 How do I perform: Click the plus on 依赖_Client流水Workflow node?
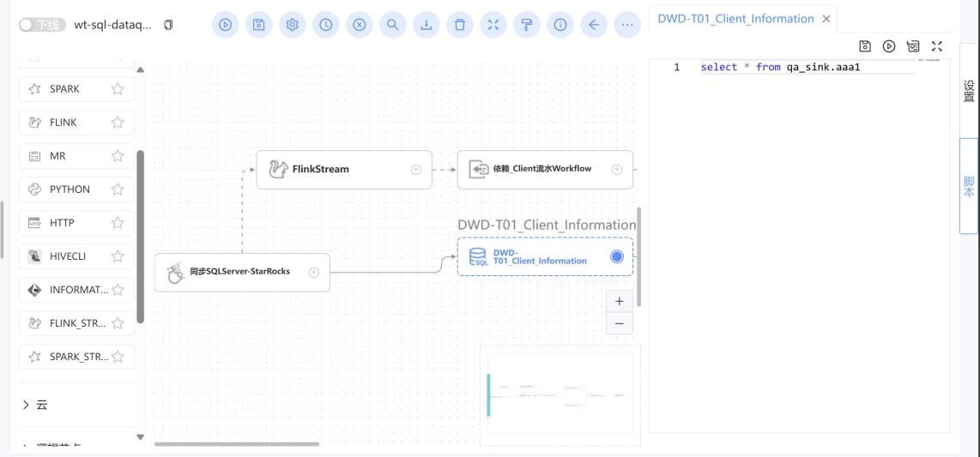(617, 169)
